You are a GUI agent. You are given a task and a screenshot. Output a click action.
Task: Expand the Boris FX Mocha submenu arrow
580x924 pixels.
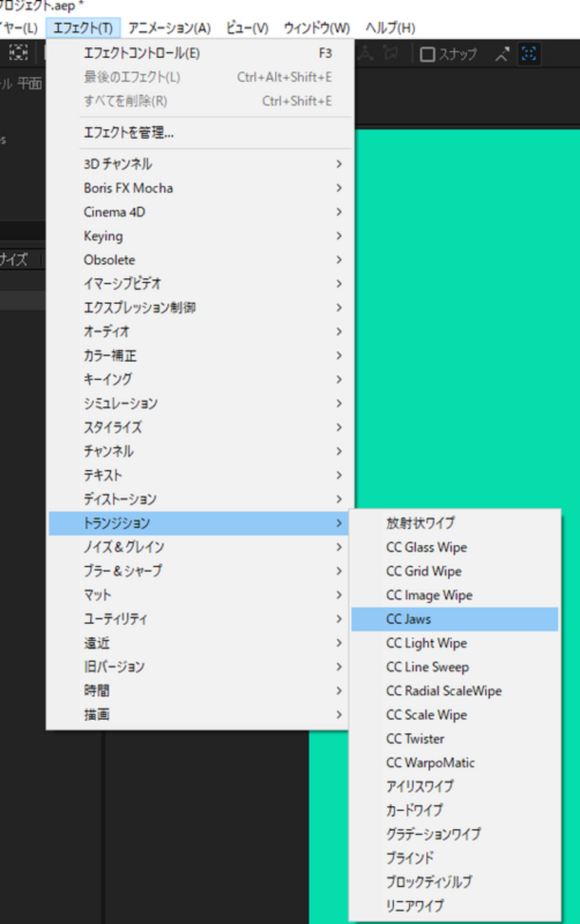[x=339, y=188]
